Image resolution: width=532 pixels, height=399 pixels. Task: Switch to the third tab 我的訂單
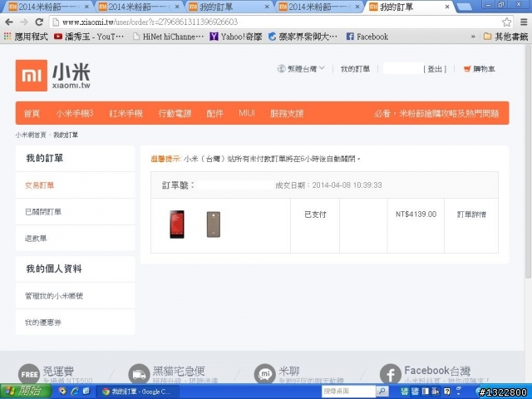(228, 7)
